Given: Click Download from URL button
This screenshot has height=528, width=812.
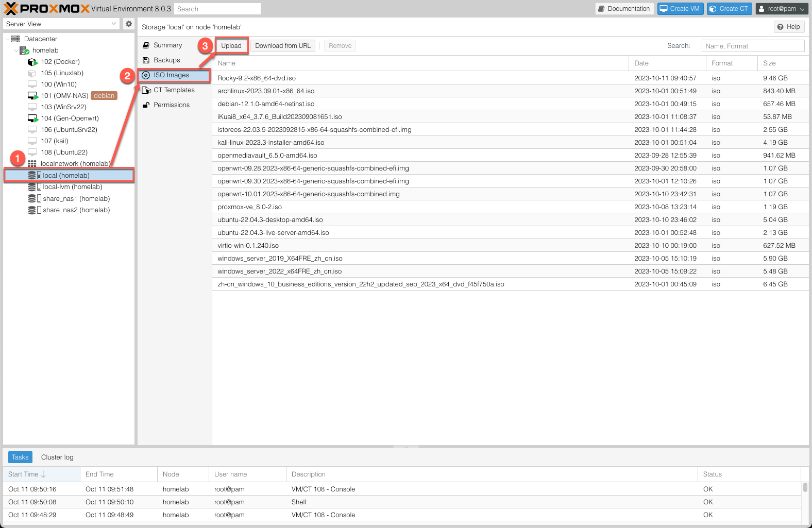Looking at the screenshot, I should point(283,46).
